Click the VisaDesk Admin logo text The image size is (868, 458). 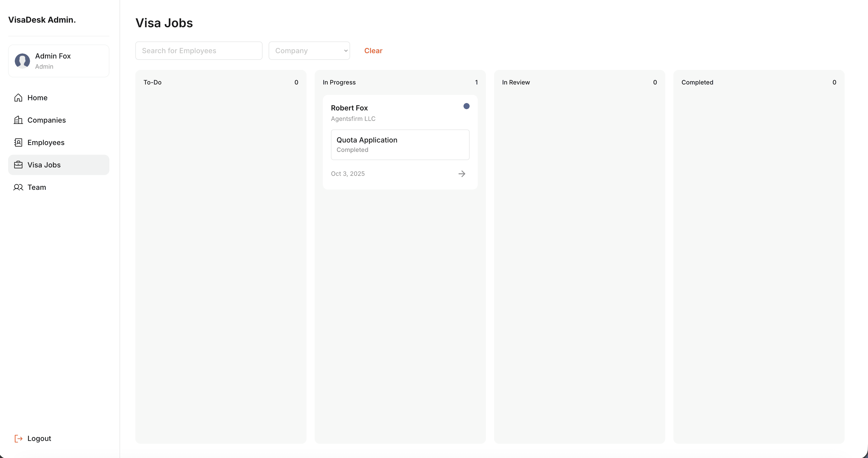[x=42, y=20]
